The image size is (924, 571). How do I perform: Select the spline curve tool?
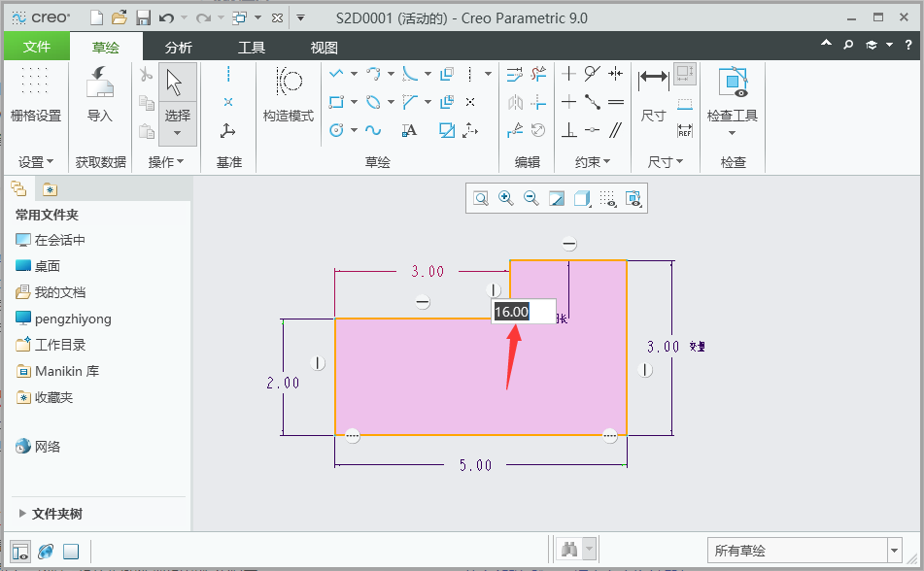click(x=373, y=130)
